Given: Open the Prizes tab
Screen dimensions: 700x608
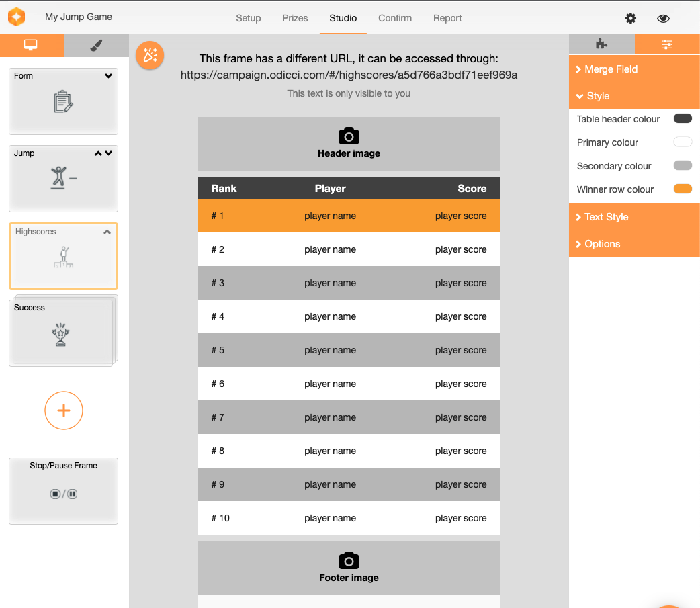Looking at the screenshot, I should pyautogui.click(x=295, y=18).
